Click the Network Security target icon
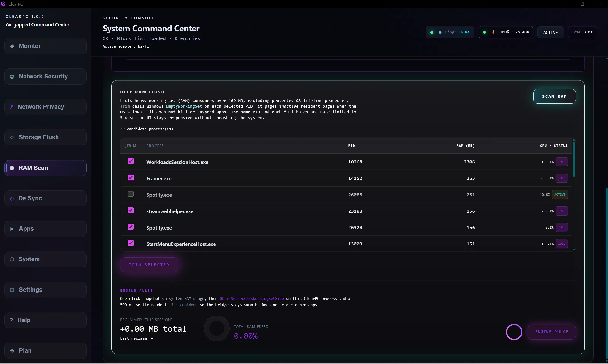608x364 pixels. 12,77
